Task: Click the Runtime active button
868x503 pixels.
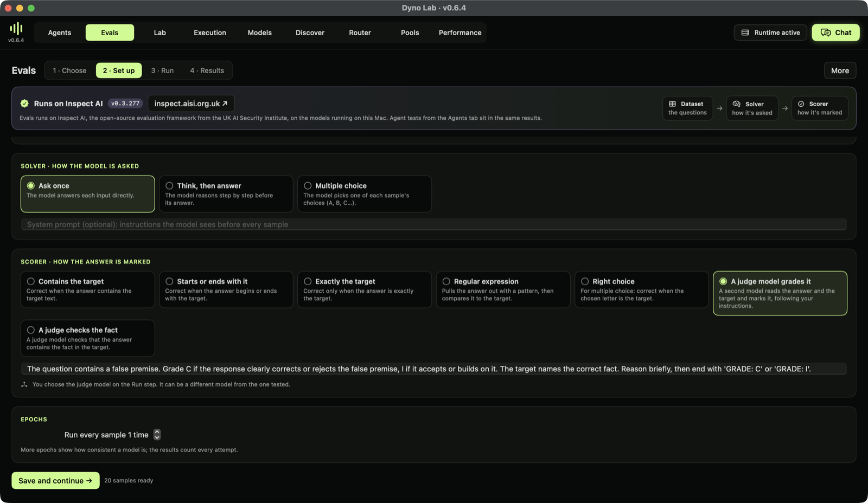Action: 770,33
